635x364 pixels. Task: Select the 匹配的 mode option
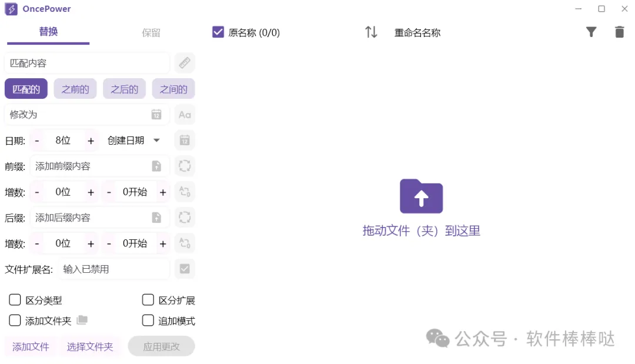point(26,89)
